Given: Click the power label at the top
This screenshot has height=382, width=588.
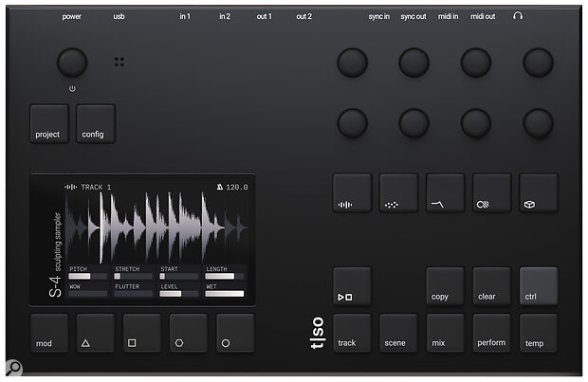Looking at the screenshot, I should (x=72, y=16).
